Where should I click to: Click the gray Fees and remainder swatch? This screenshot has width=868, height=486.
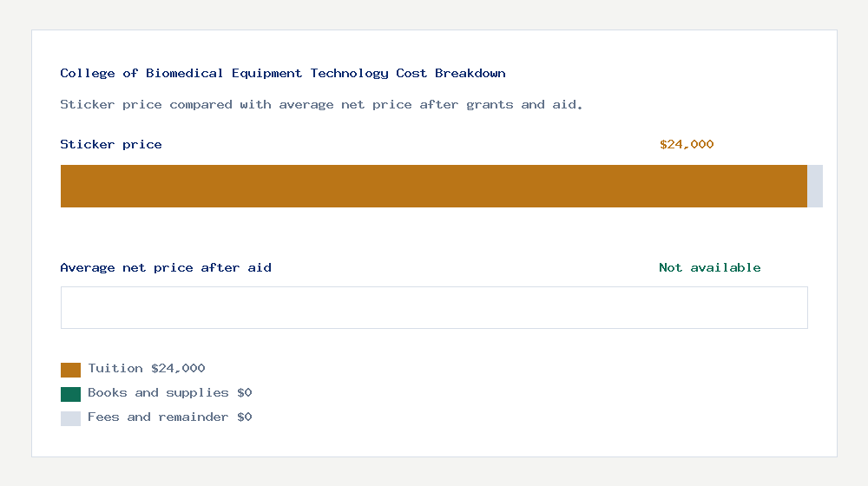pyautogui.click(x=70, y=418)
